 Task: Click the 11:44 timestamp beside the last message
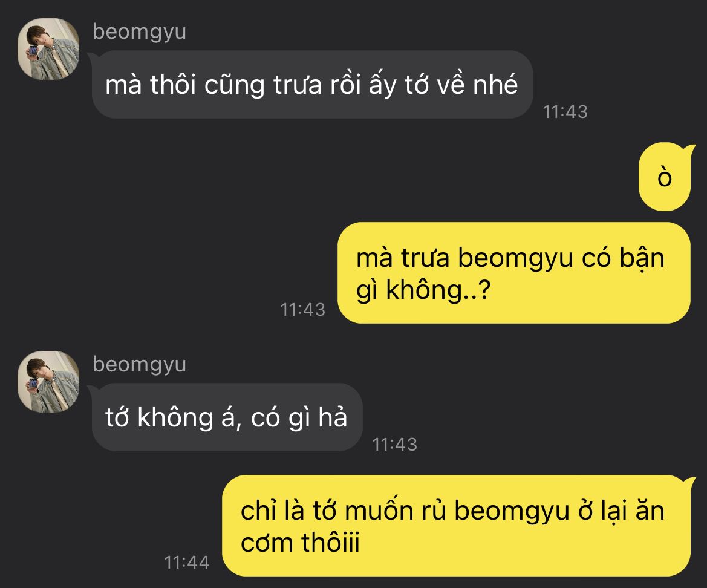187,563
